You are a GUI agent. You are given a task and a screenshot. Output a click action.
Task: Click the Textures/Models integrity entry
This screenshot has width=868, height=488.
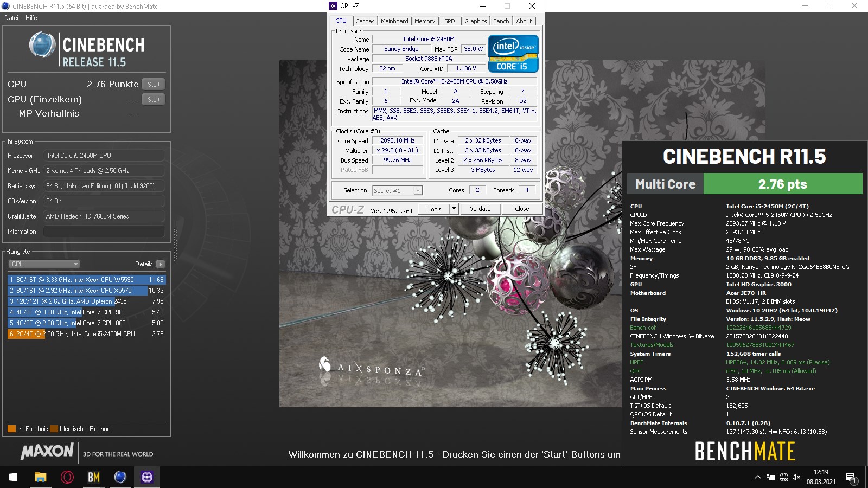(652, 345)
